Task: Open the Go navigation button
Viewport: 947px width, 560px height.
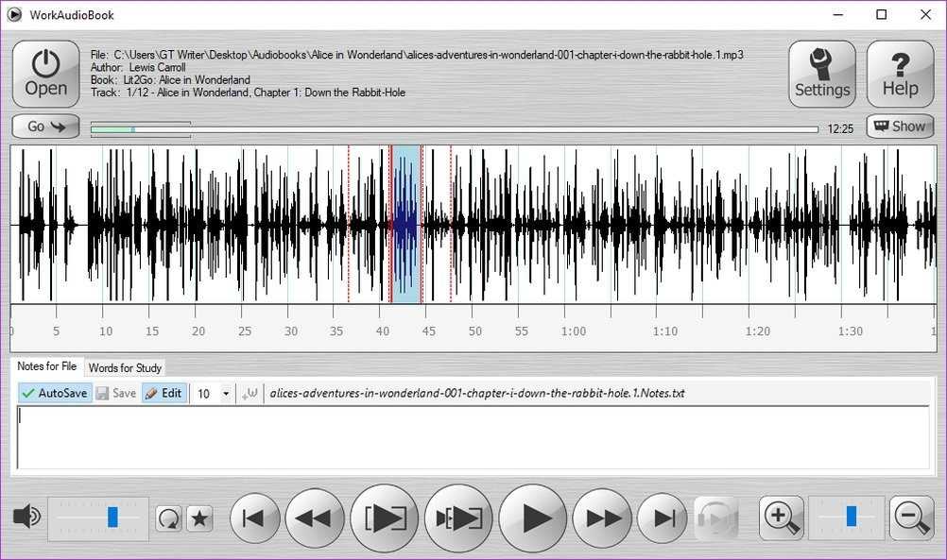Action: (45, 127)
